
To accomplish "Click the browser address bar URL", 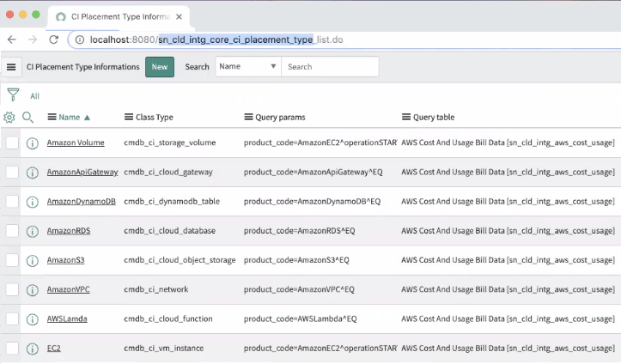I will 216,39.
